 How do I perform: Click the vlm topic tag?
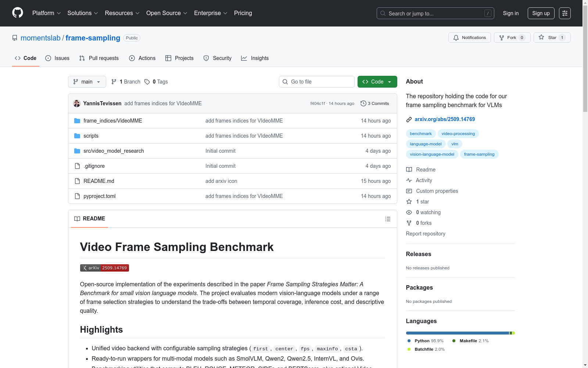click(x=455, y=144)
